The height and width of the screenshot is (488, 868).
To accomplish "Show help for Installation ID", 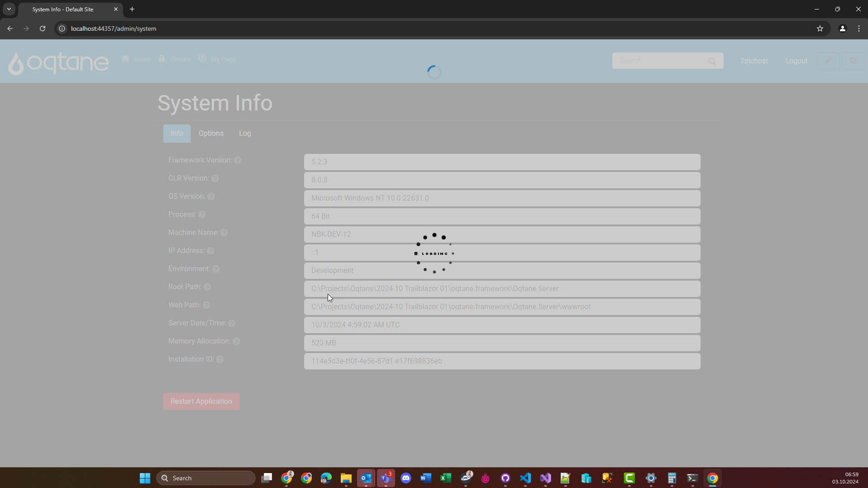I will (220, 359).
